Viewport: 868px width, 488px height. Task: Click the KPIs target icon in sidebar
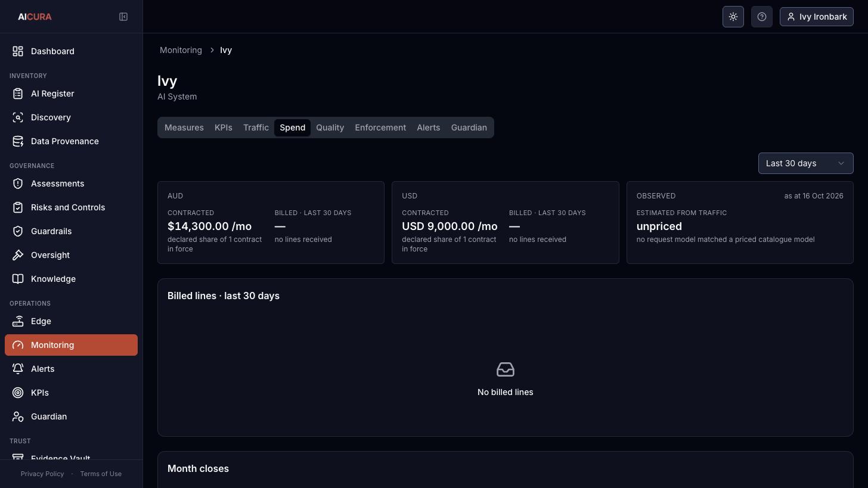pos(18,393)
